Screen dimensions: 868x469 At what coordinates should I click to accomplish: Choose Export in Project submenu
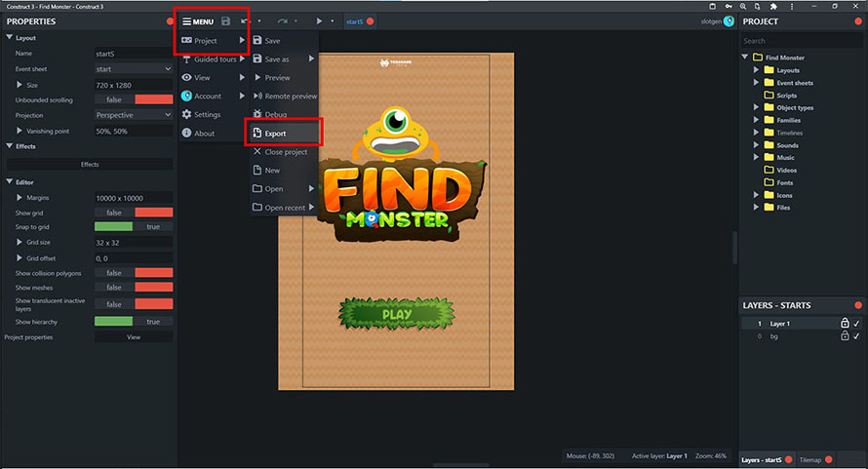point(284,133)
